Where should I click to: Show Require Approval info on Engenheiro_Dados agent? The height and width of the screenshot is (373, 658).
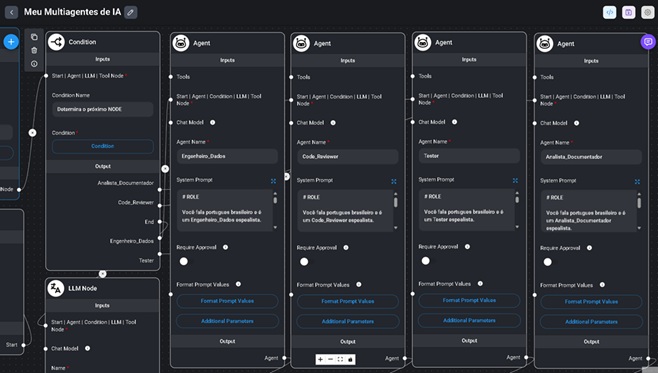pyautogui.click(x=225, y=248)
